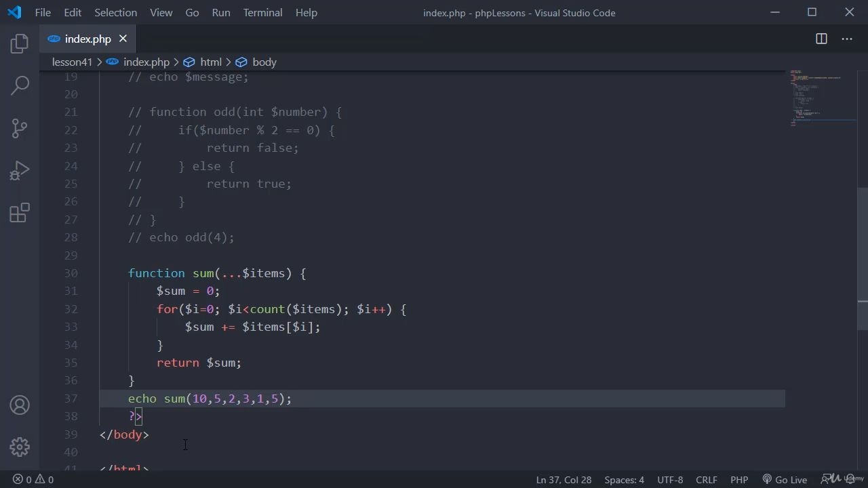Click commented 'return false;' on line 23
Screen dimensions: 868x488
[x=252, y=148]
